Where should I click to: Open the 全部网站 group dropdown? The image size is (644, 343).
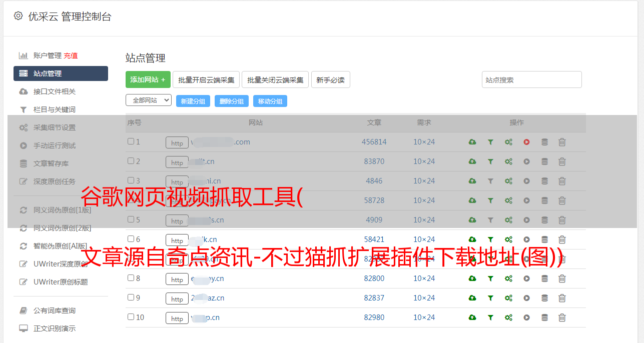click(x=149, y=100)
